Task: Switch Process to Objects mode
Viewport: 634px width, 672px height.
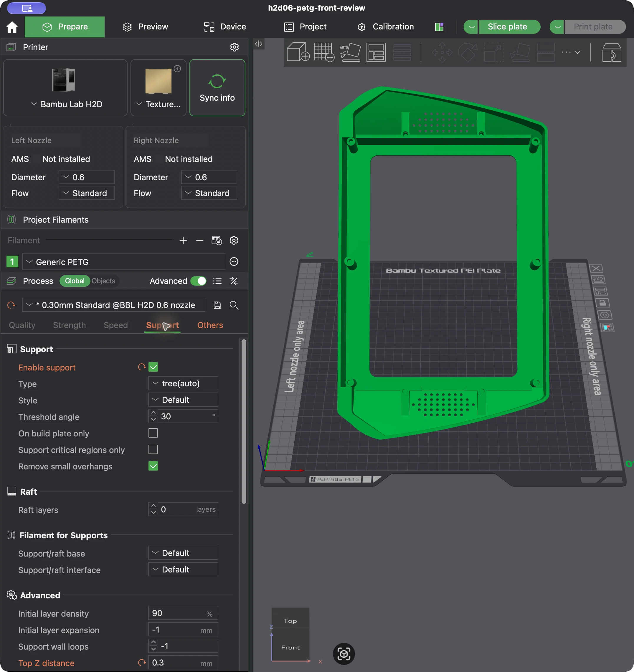Action: 103,281
